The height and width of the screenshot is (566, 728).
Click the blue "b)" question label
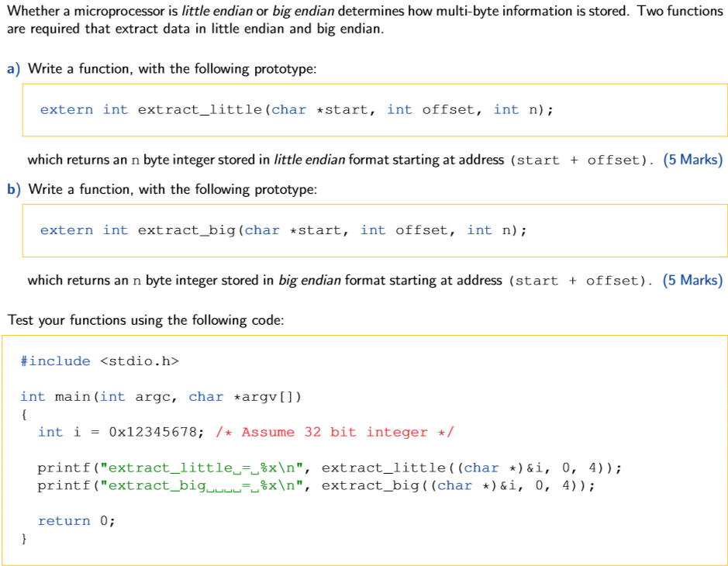click(13, 189)
